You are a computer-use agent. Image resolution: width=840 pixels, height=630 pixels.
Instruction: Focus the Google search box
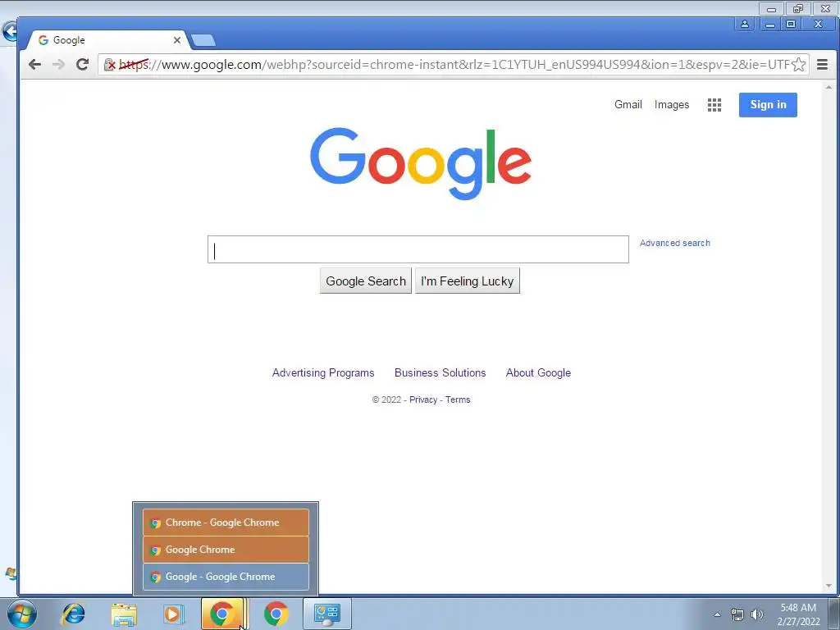(418, 249)
